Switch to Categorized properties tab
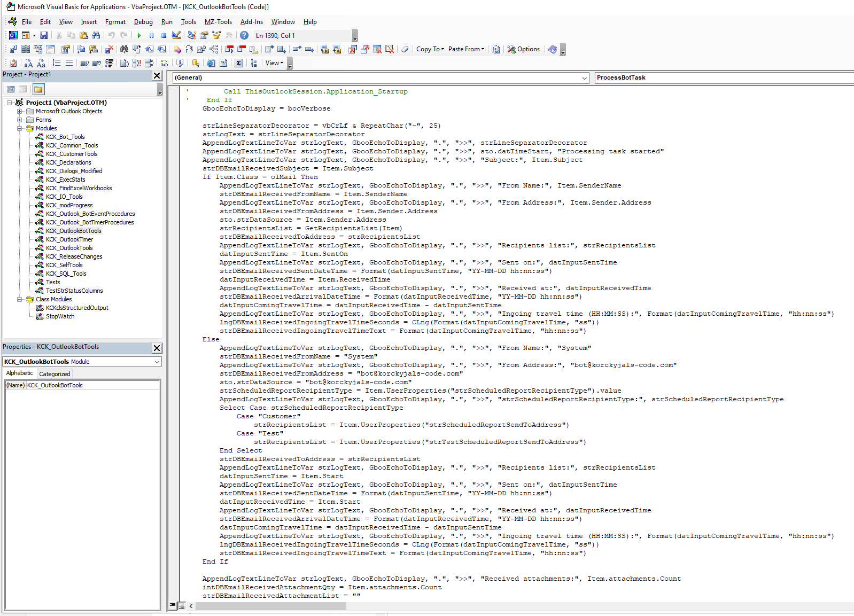 tap(55, 374)
